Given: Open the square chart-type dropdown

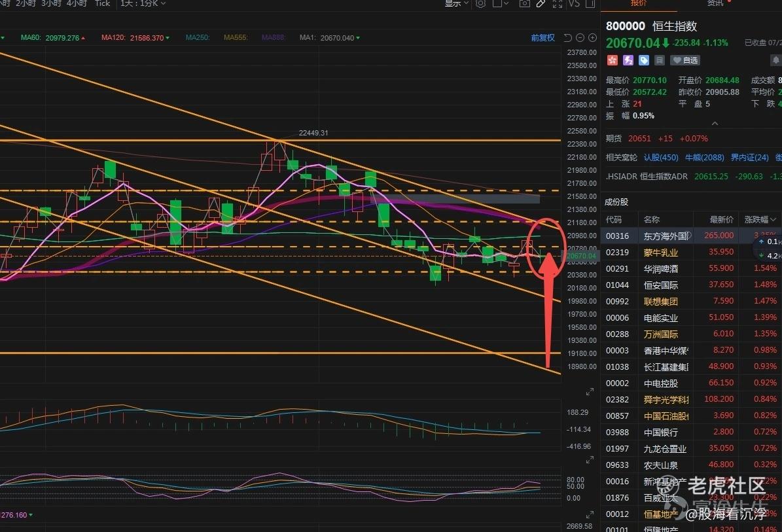Looking at the screenshot, I should [x=500, y=3].
